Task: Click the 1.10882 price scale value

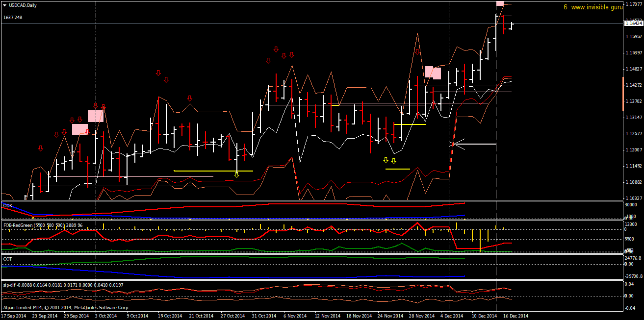Action: click(633, 182)
